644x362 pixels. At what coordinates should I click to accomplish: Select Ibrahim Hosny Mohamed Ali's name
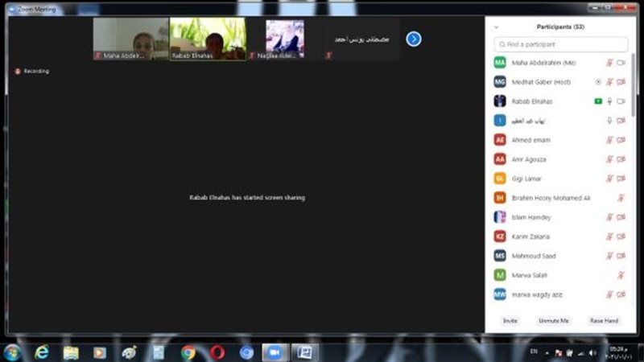coord(551,198)
